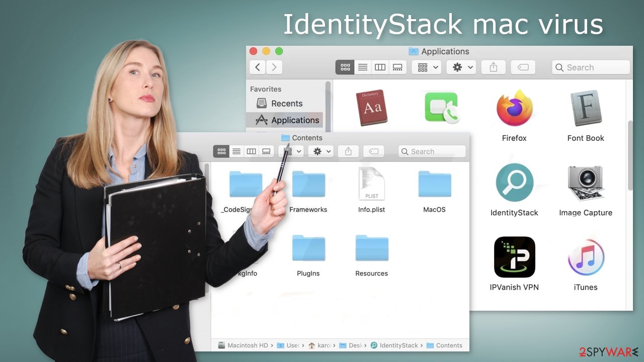The image size is (644, 362).
Task: Open the Resources folder
Action: (x=371, y=248)
